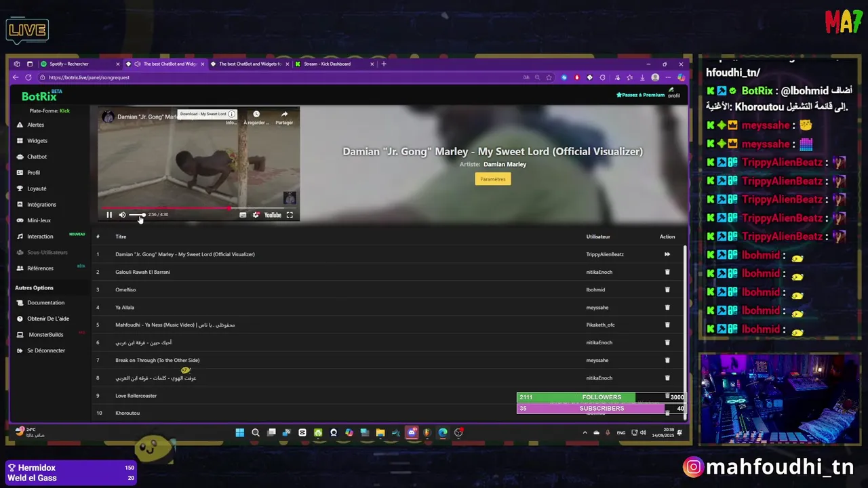Image resolution: width=868 pixels, height=488 pixels.
Task: Open the profil menu at top right
Action: tap(673, 93)
